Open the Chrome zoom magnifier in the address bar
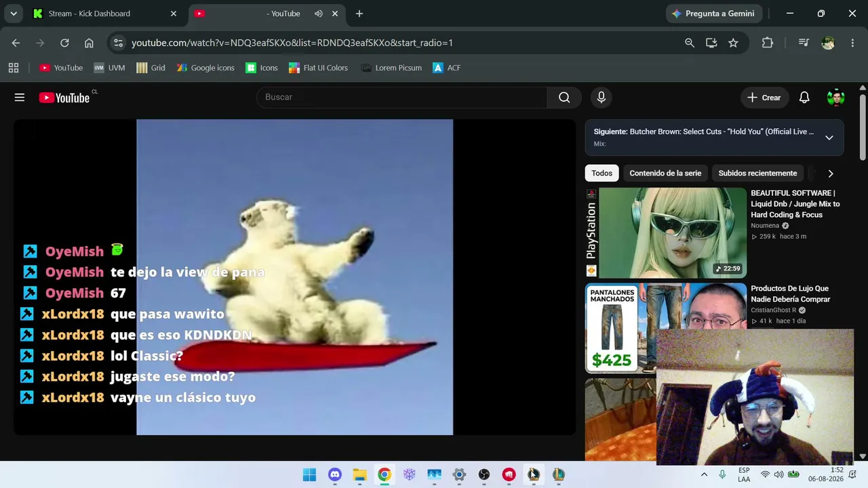Image resolution: width=868 pixels, height=488 pixels. [x=690, y=43]
